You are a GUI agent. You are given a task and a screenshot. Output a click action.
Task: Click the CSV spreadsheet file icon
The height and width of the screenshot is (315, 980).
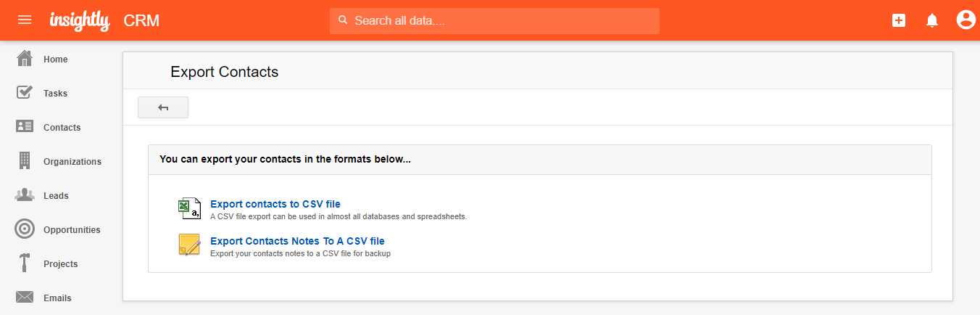click(x=189, y=208)
